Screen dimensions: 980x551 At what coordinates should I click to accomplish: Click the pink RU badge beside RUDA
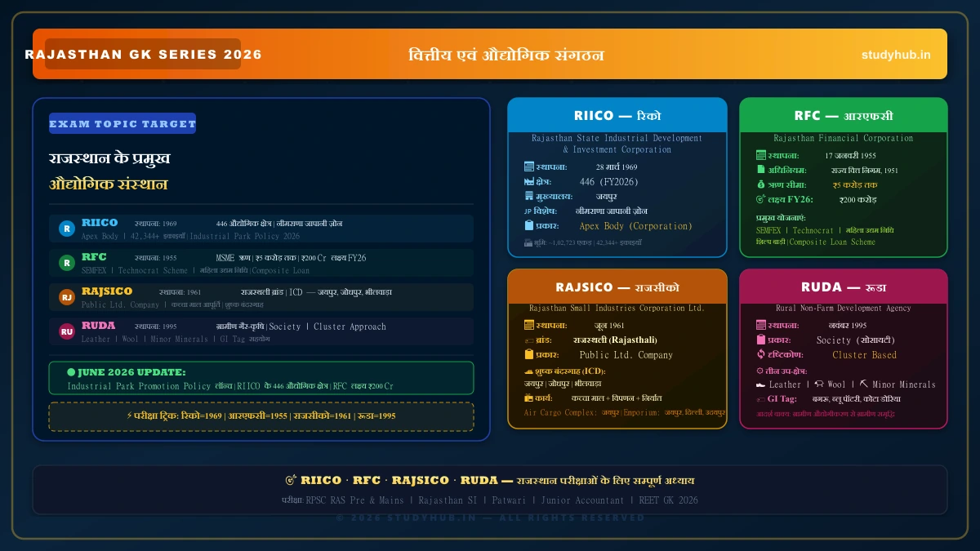tap(67, 331)
